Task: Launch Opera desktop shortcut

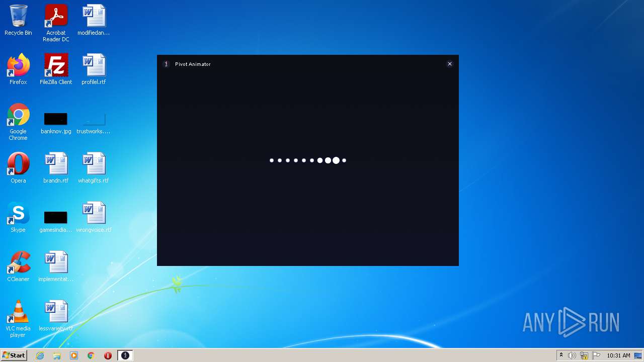Action: point(18,168)
